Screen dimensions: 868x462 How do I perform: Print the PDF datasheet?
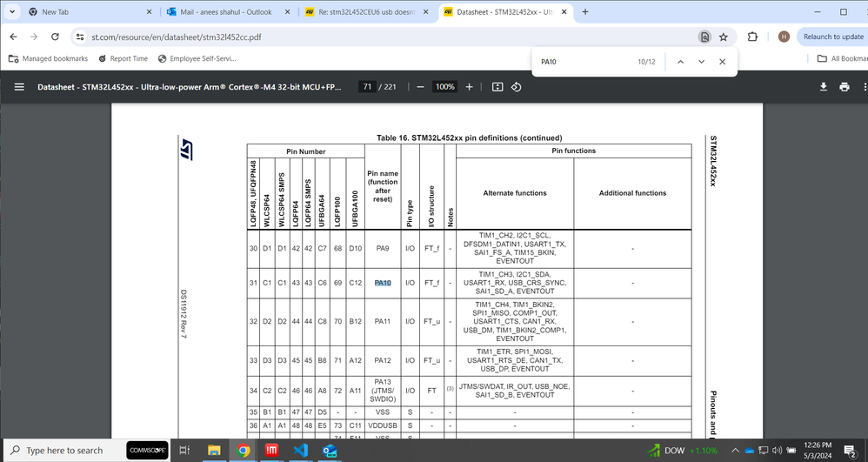coord(845,87)
